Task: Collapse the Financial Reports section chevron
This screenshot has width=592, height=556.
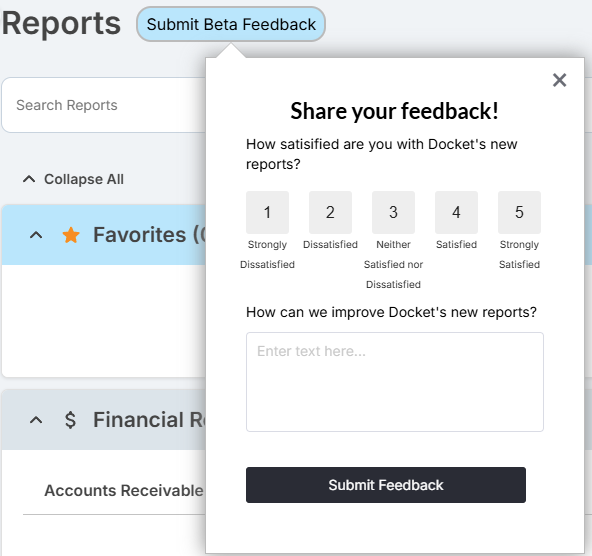Action: point(36,420)
